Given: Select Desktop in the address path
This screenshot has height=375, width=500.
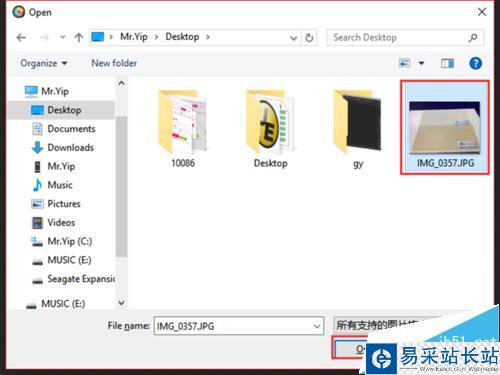Looking at the screenshot, I should (x=182, y=37).
